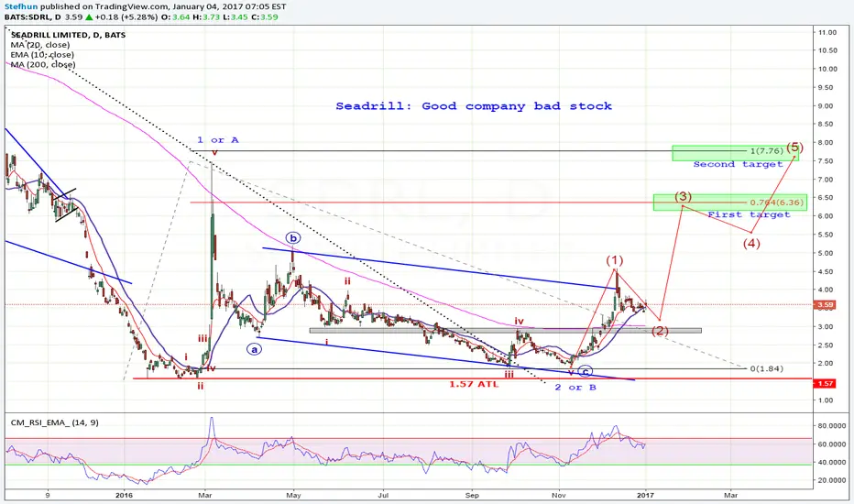Click the 'Nov' time axis label
854x504 pixels.
click(559, 495)
